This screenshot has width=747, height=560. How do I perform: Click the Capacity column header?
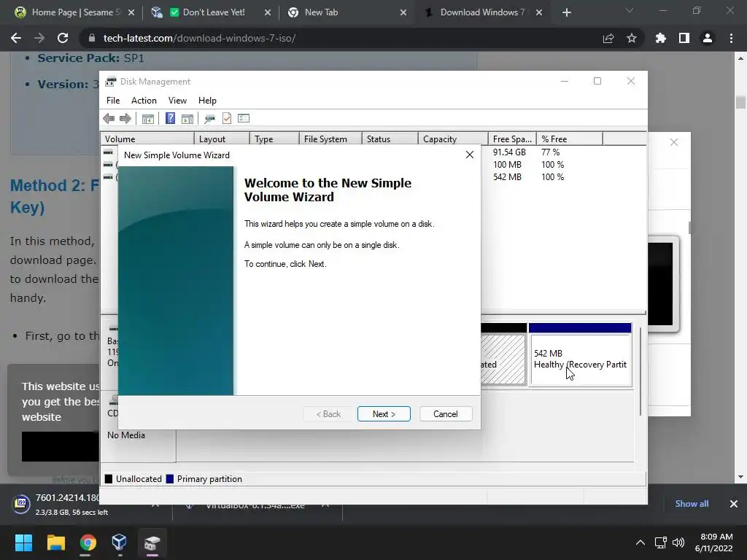click(x=453, y=139)
